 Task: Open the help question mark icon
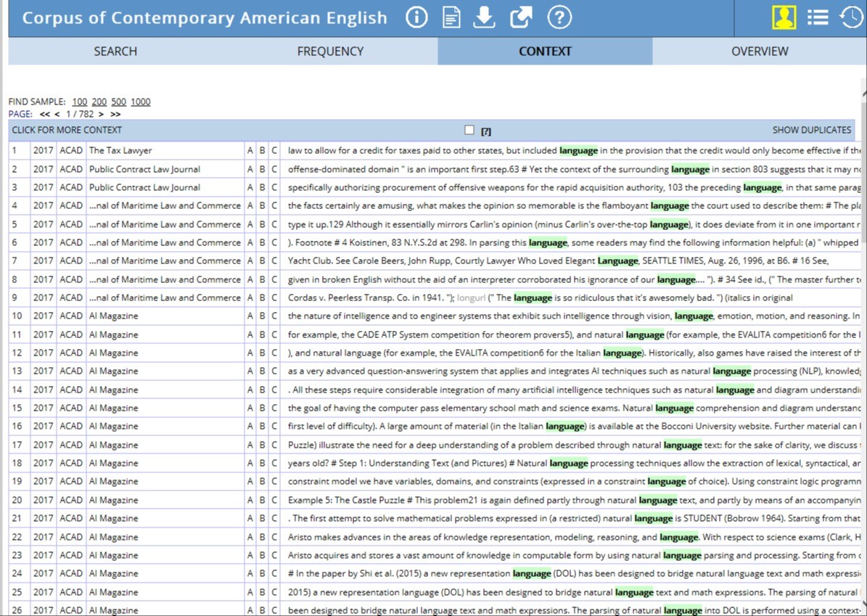[x=559, y=17]
